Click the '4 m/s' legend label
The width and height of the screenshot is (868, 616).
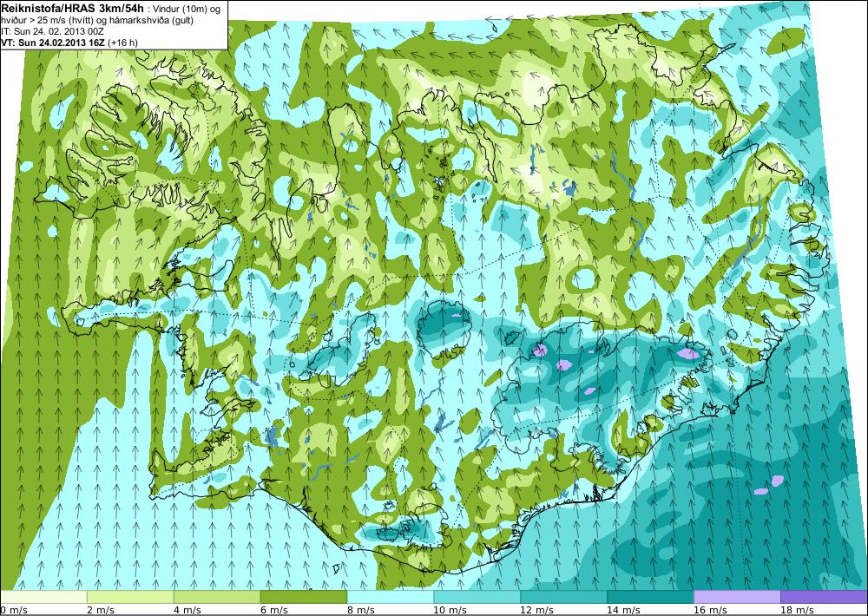point(187,610)
